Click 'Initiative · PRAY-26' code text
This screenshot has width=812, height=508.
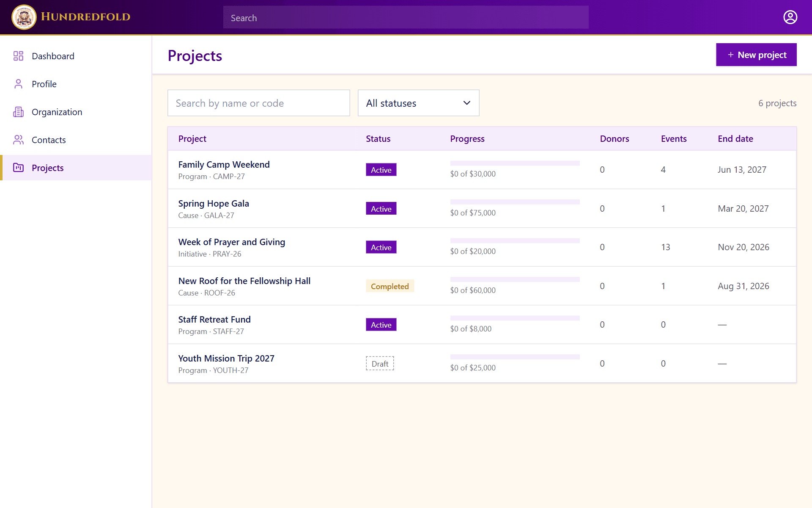tap(210, 254)
